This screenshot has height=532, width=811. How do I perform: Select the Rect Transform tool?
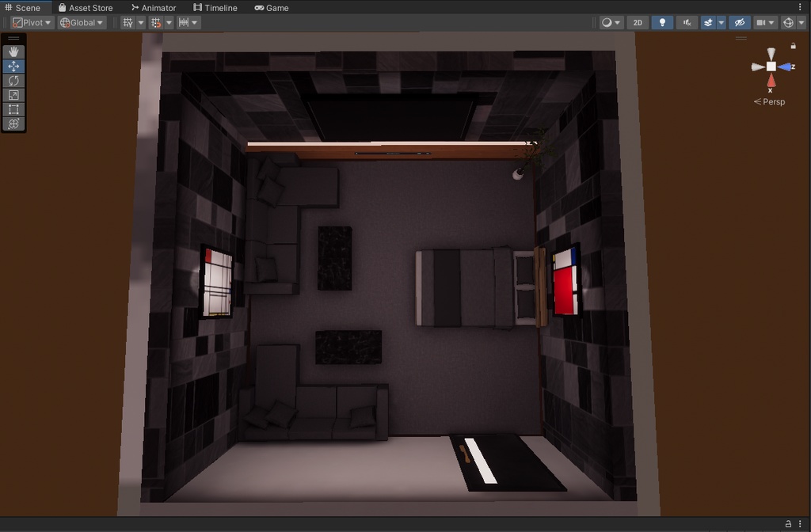(13, 109)
